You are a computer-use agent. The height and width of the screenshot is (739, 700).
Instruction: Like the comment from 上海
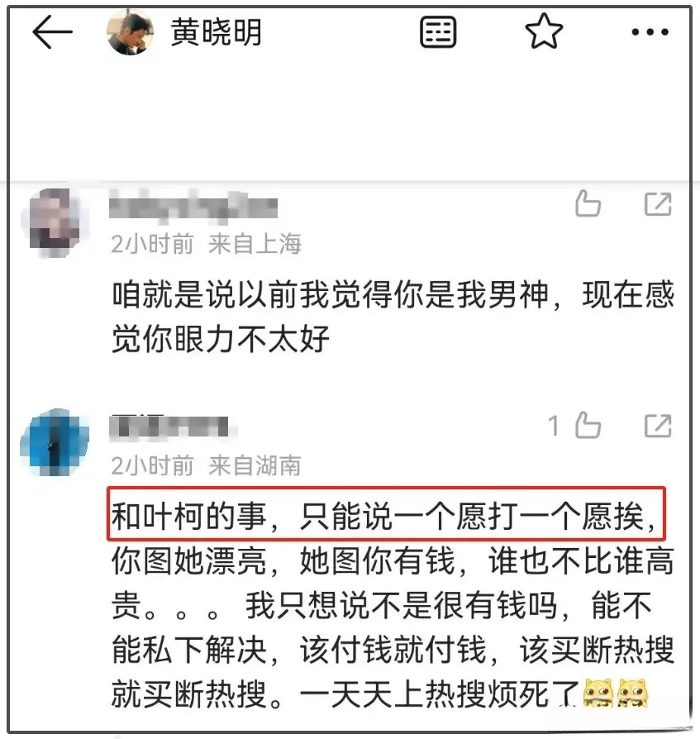click(588, 203)
